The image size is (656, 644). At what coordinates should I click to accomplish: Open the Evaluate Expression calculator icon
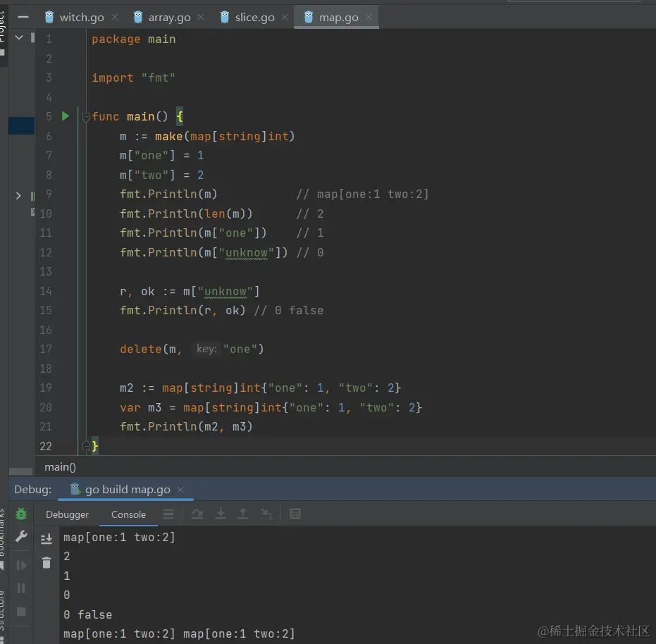pyautogui.click(x=295, y=514)
